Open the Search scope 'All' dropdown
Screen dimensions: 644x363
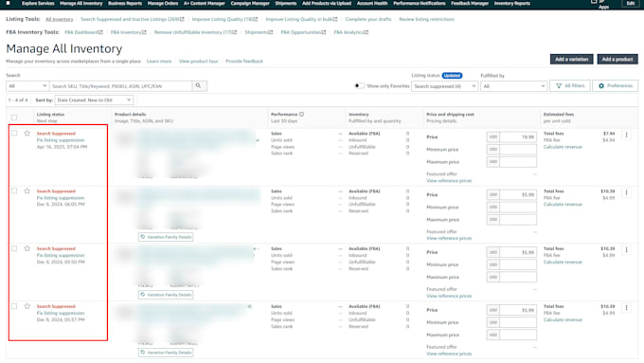[x=27, y=86]
